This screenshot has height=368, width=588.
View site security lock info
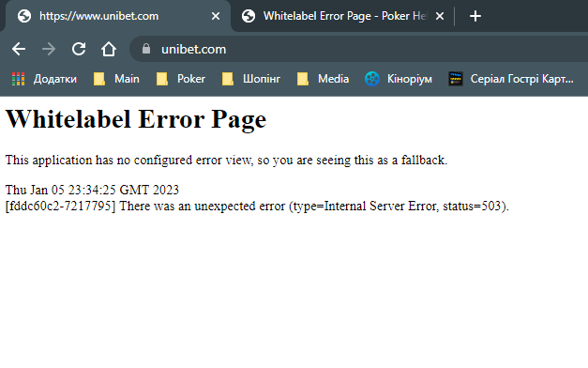pyautogui.click(x=146, y=49)
